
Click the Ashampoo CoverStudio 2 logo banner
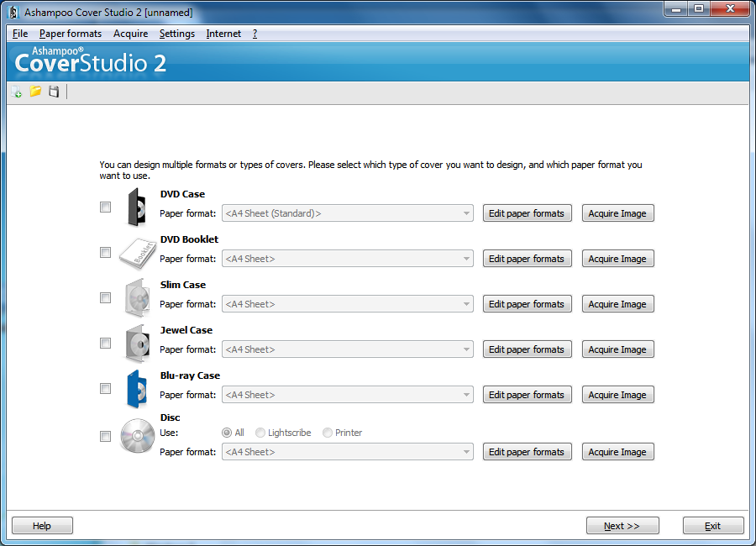90,60
